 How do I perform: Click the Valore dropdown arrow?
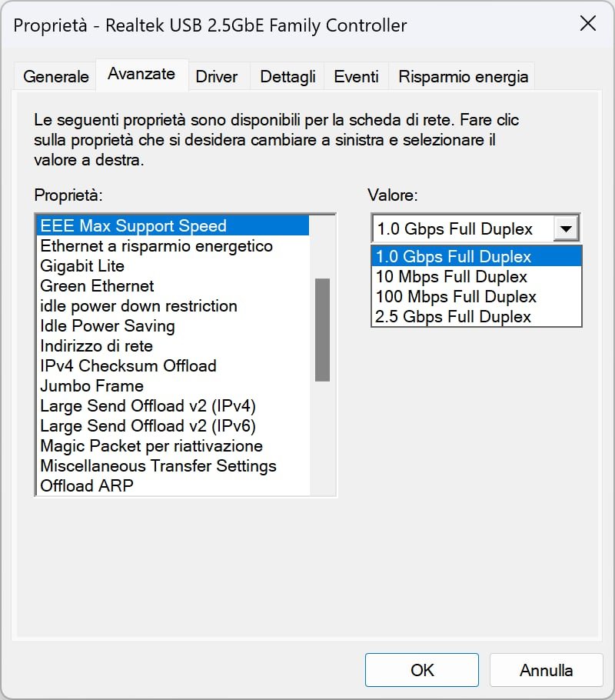[x=566, y=229]
